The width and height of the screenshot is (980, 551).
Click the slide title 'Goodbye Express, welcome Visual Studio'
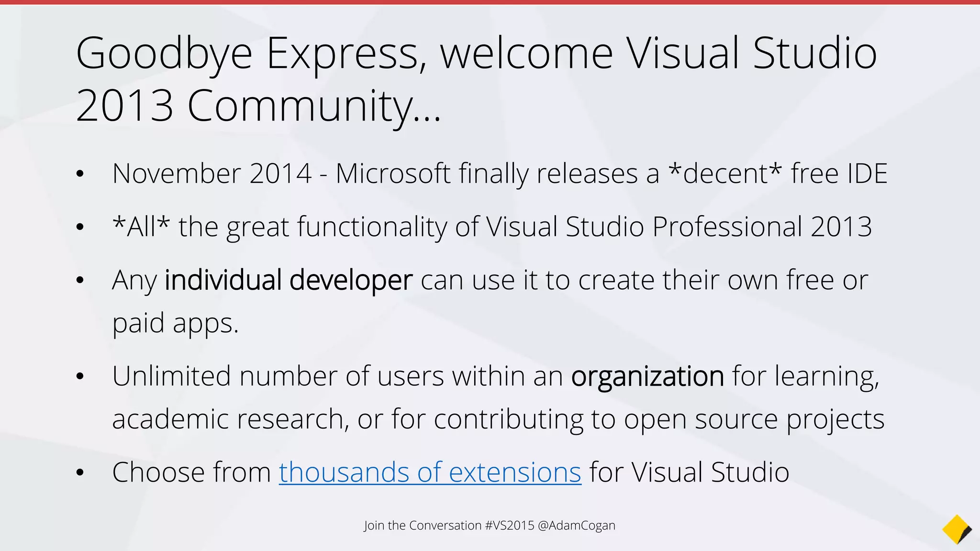coord(477,54)
